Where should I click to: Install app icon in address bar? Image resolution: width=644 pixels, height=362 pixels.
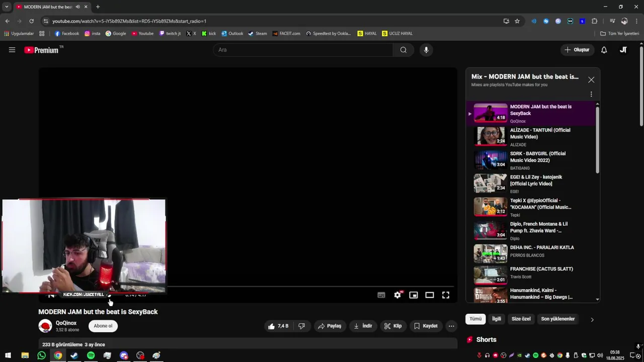[x=506, y=21]
